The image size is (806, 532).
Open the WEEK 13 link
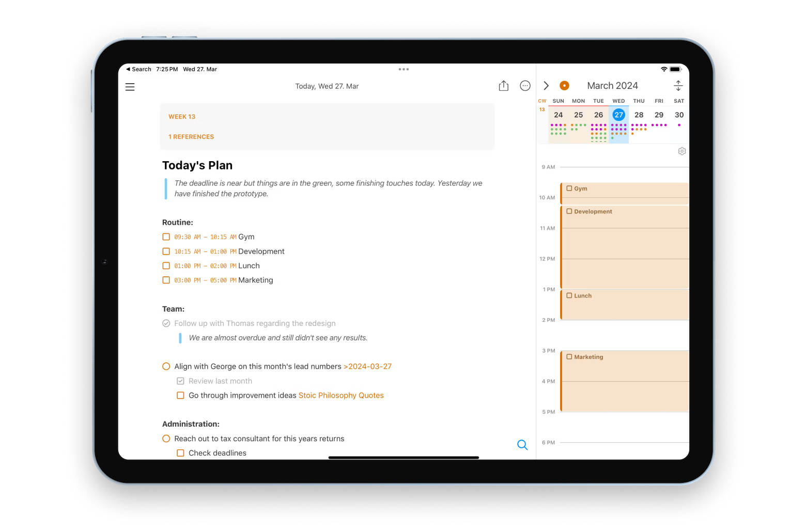point(182,117)
